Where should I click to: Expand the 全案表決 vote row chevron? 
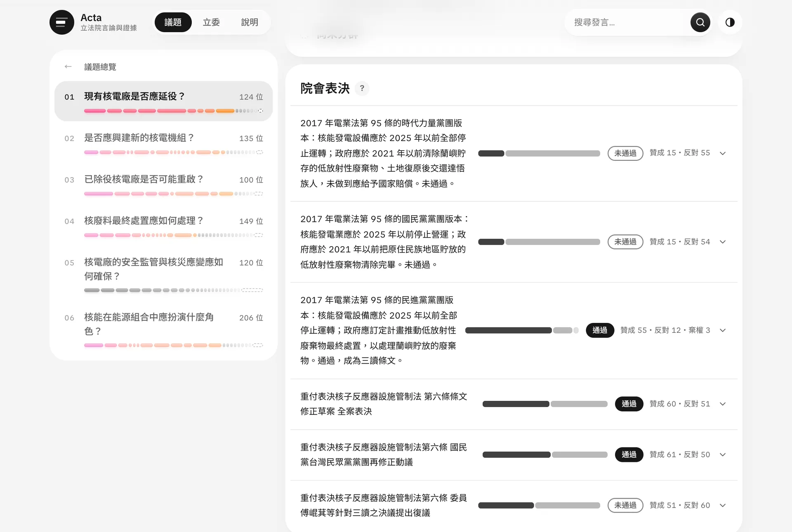pos(723,404)
